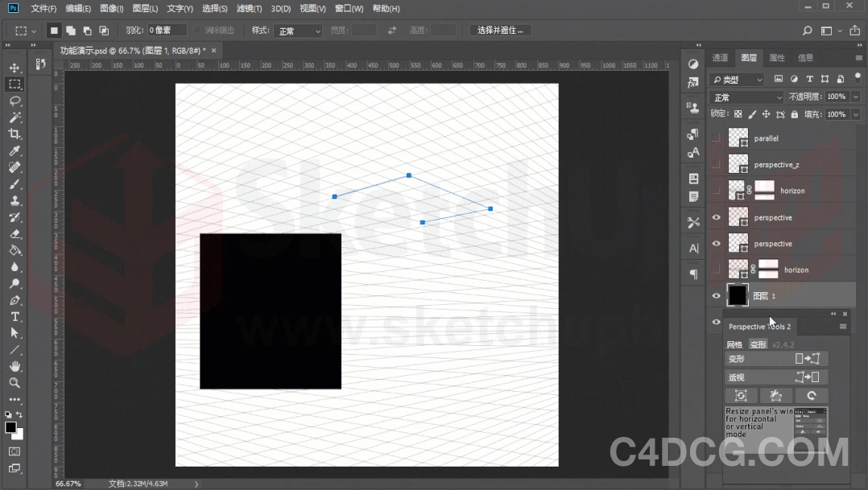The height and width of the screenshot is (490, 868).
Task: Select the Type tool
Action: coord(14,316)
